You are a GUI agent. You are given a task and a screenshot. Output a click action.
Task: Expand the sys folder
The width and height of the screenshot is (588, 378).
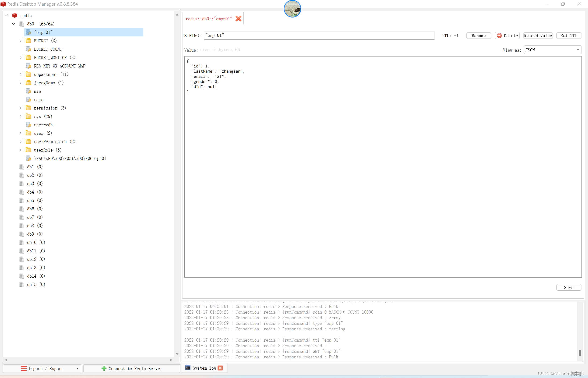coord(21,116)
